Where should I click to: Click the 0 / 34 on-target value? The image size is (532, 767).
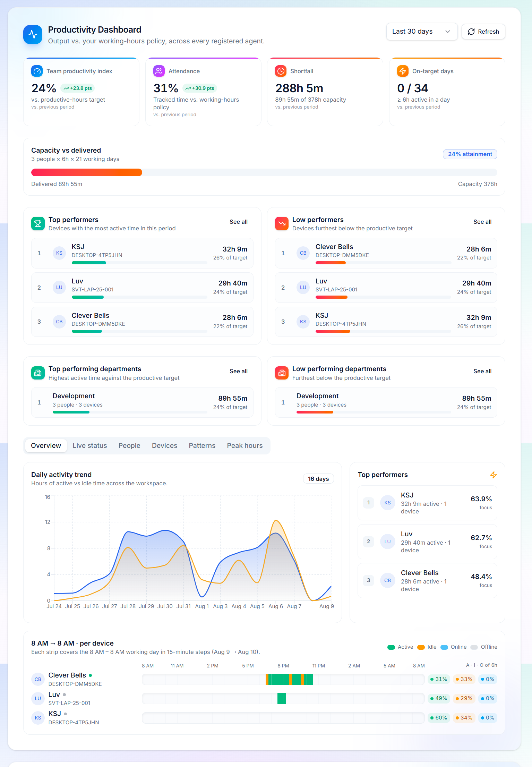[x=412, y=88]
